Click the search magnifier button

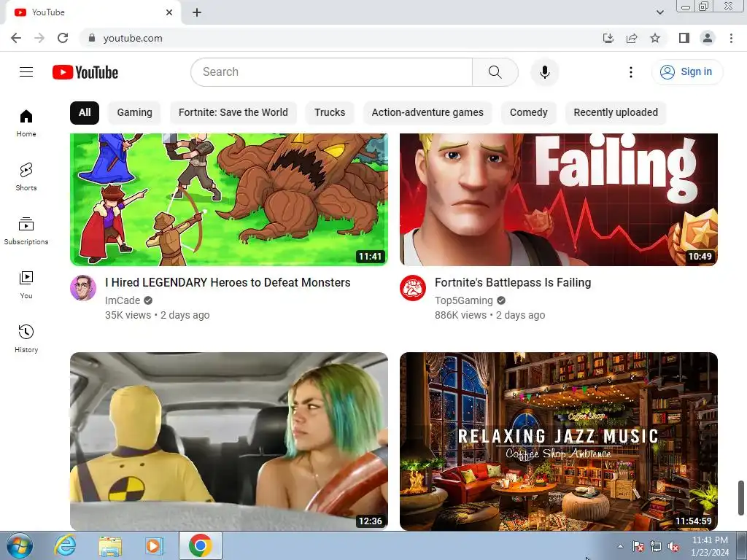pyautogui.click(x=495, y=72)
